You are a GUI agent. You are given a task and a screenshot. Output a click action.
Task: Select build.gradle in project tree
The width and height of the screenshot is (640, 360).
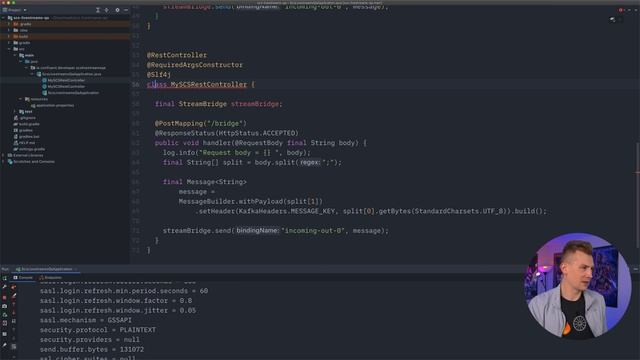tap(27, 124)
